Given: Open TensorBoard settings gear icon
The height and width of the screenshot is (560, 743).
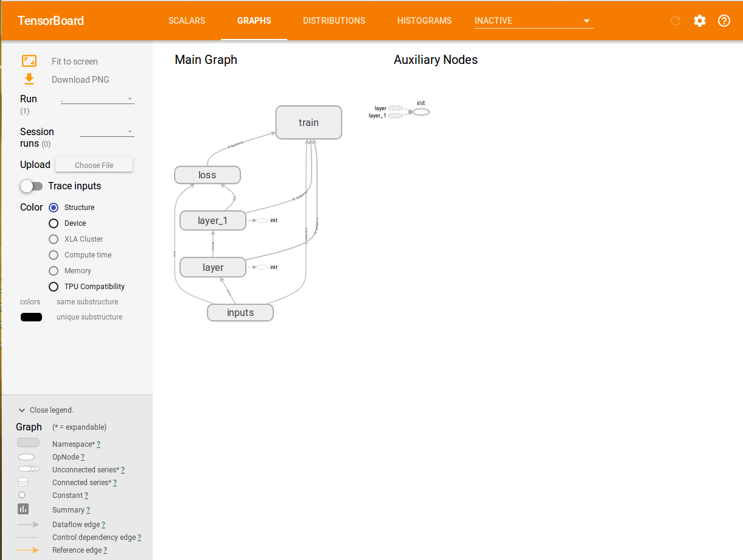Looking at the screenshot, I should point(700,21).
